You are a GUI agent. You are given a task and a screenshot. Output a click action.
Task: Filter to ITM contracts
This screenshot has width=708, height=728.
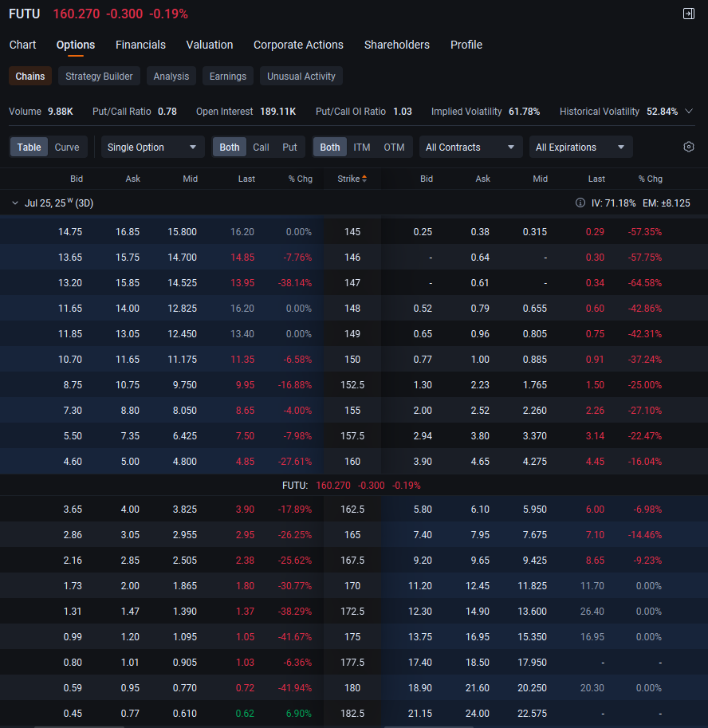point(362,148)
